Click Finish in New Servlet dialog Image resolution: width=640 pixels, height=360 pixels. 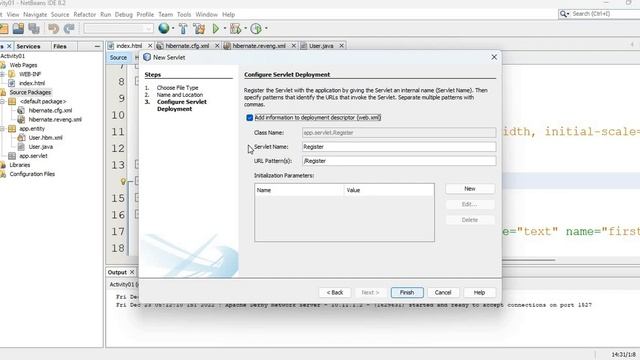pyautogui.click(x=407, y=293)
